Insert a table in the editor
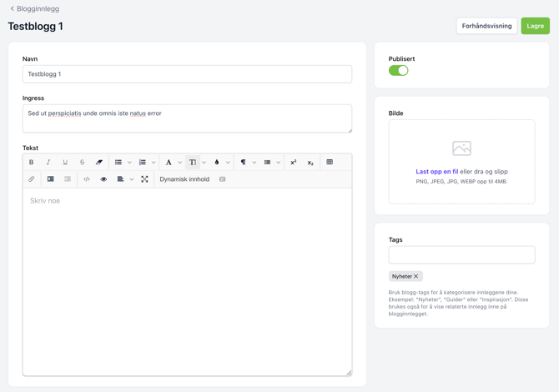The height and width of the screenshot is (392, 559). tap(330, 163)
